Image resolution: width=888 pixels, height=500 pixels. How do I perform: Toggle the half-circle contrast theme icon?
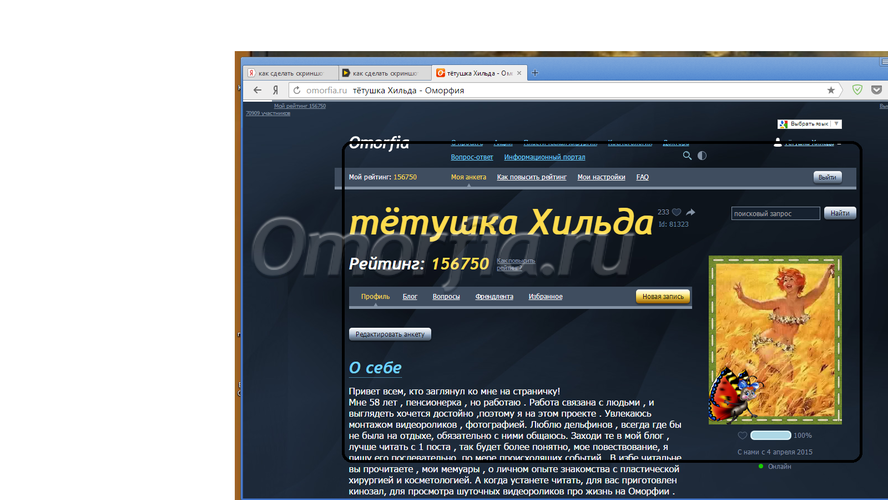(702, 156)
